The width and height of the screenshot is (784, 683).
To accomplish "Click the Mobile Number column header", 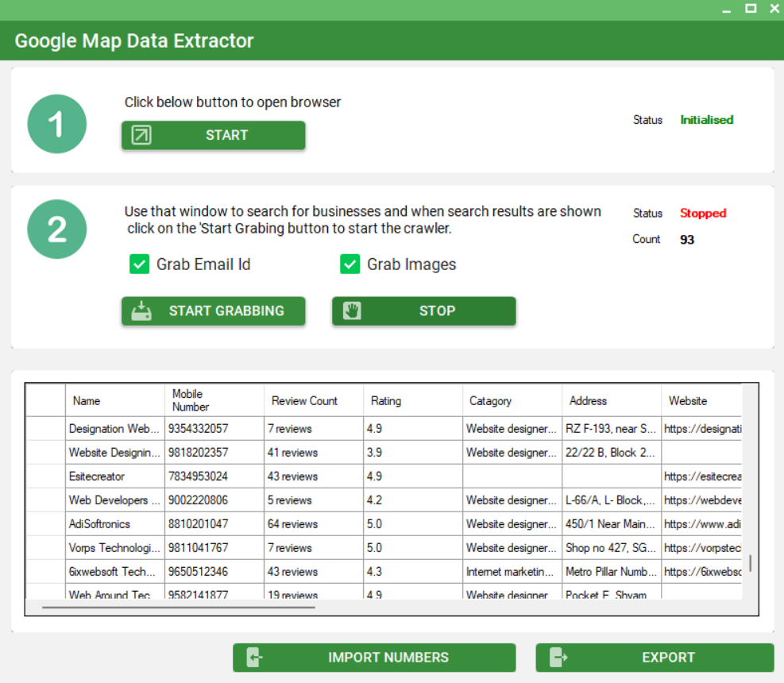I will [214, 400].
